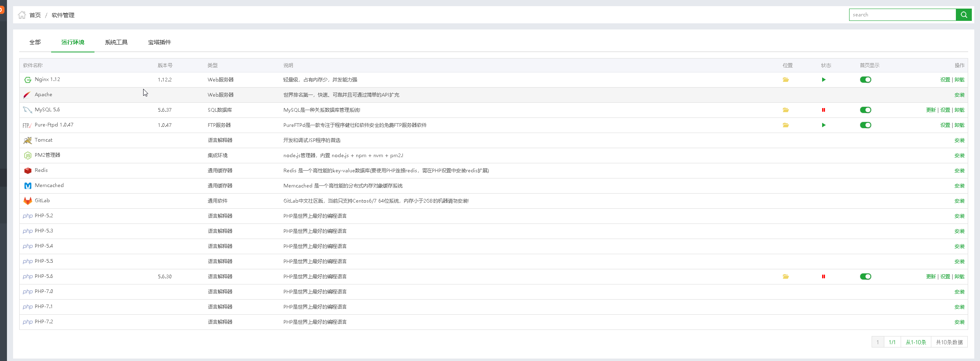Open the 系统工具 tab

pyautogui.click(x=116, y=42)
